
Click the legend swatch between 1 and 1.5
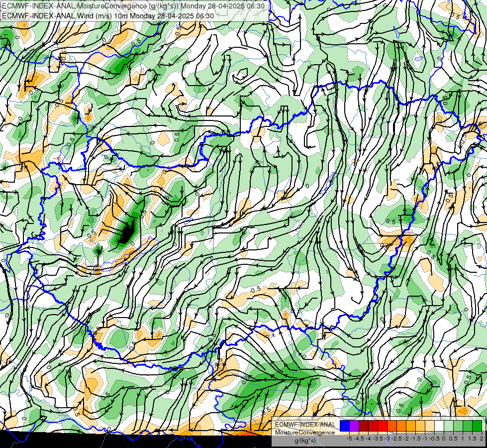468,426
